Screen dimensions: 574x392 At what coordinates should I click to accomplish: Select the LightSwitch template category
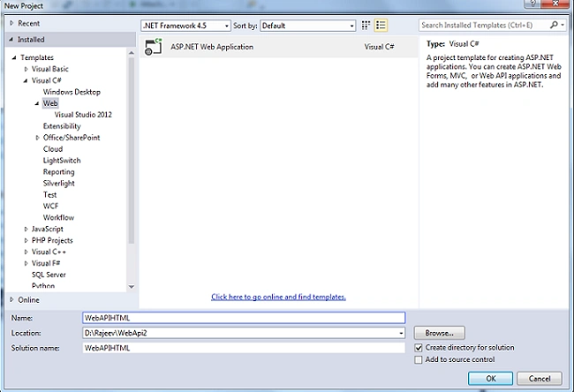point(62,161)
